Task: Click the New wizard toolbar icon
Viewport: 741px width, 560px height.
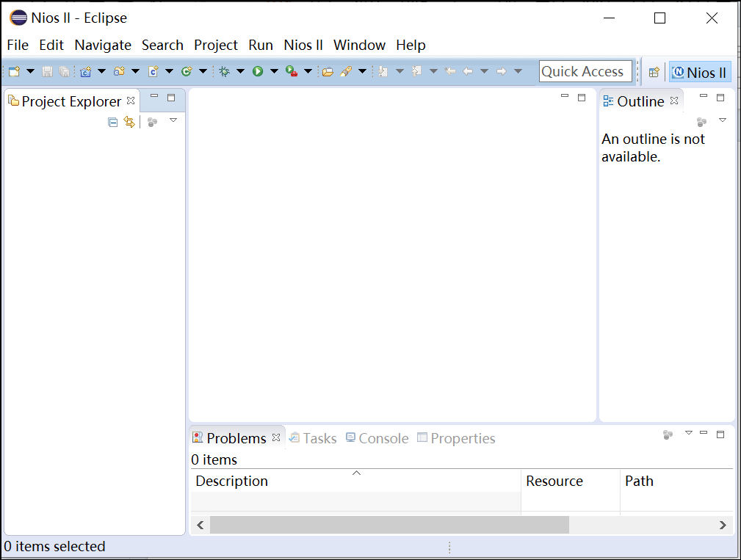Action: (14, 71)
